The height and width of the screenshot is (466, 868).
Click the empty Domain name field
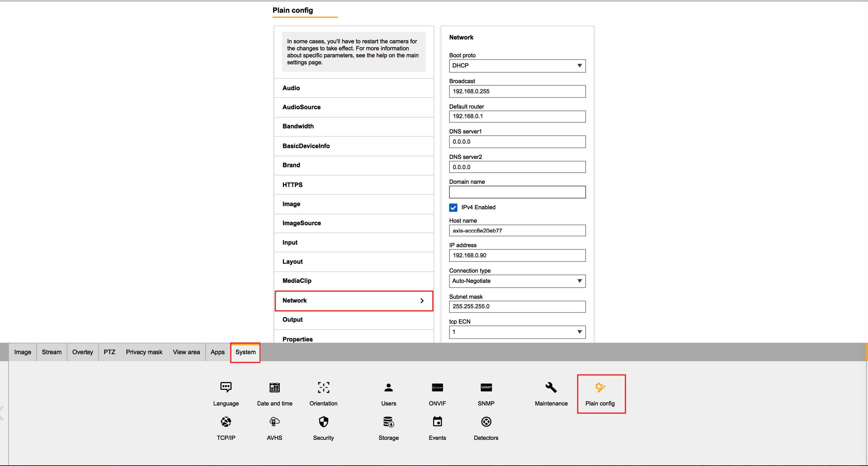(x=517, y=192)
